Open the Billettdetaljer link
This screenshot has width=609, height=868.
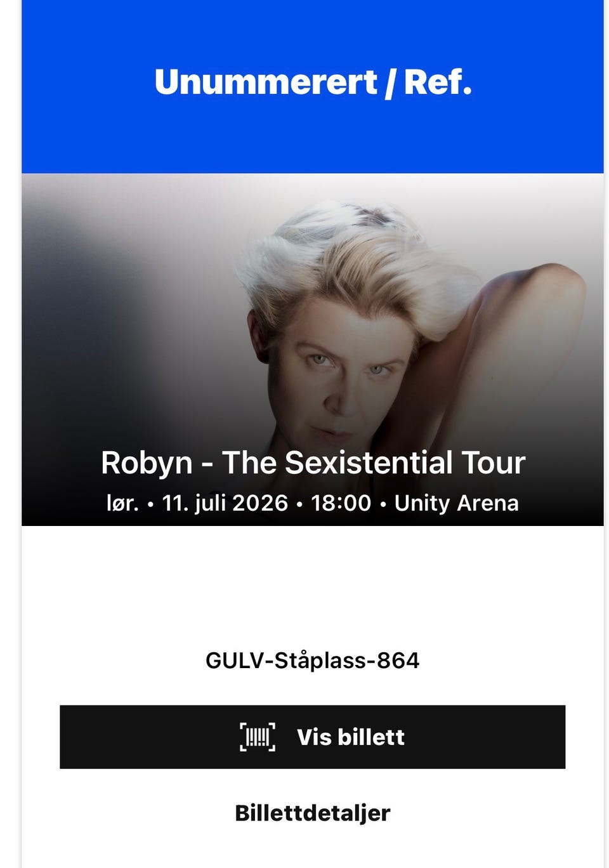click(312, 813)
